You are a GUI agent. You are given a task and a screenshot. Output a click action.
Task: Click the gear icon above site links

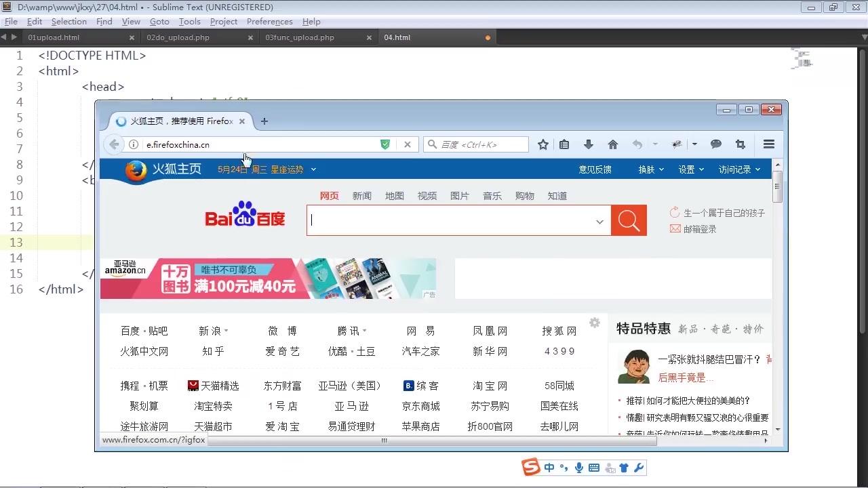pos(595,323)
